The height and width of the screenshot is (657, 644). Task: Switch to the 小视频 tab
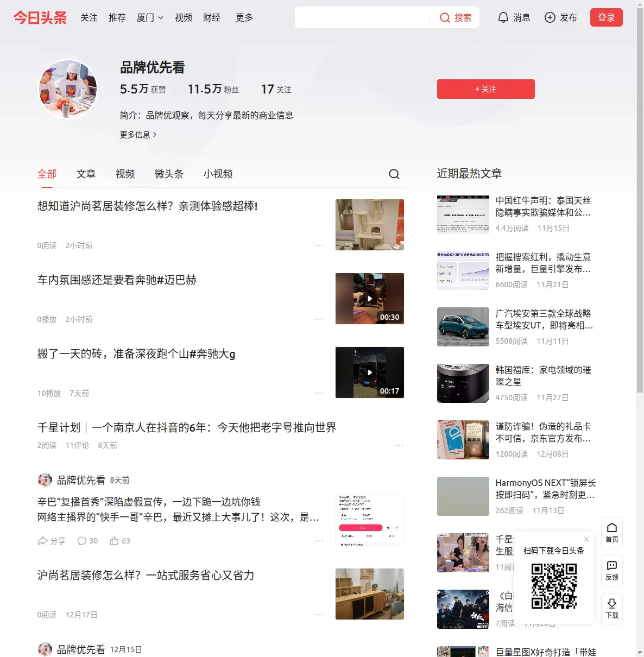click(218, 174)
